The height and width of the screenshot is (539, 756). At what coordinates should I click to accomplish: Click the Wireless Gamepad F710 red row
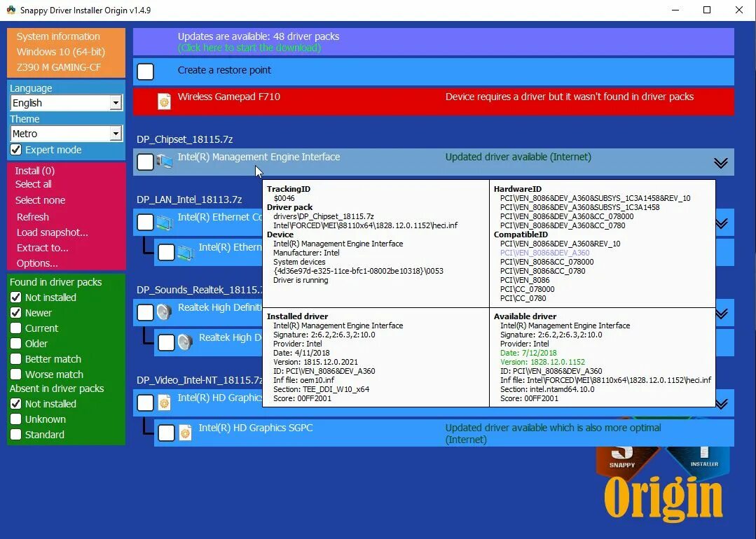coord(434,101)
